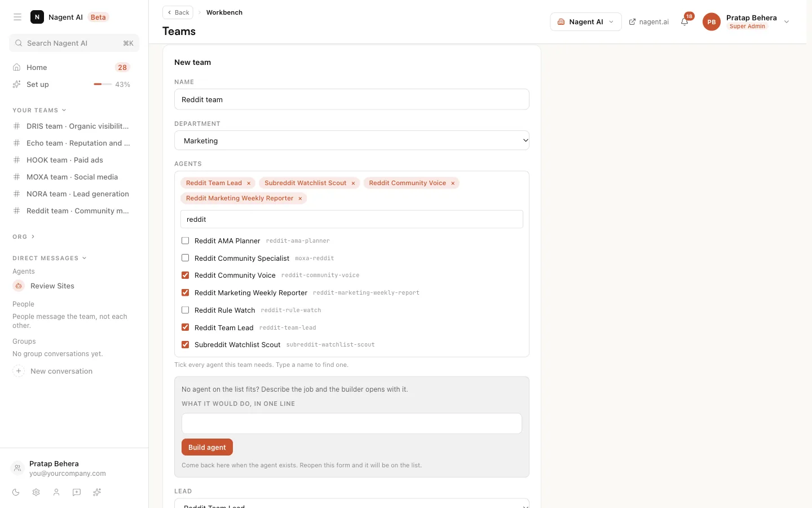Screen dimensions: 812x508
Task: Click the Set up progress bar
Action: coord(102,84)
